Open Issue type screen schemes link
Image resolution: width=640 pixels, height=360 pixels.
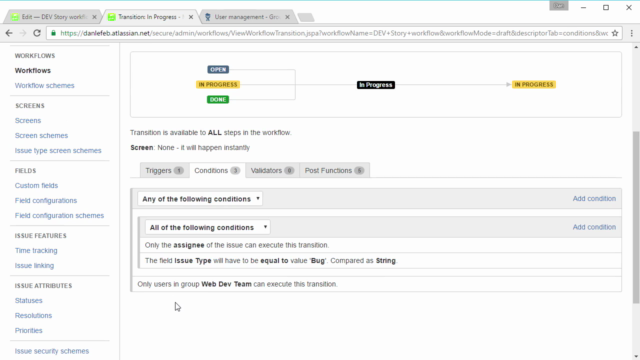point(58,151)
